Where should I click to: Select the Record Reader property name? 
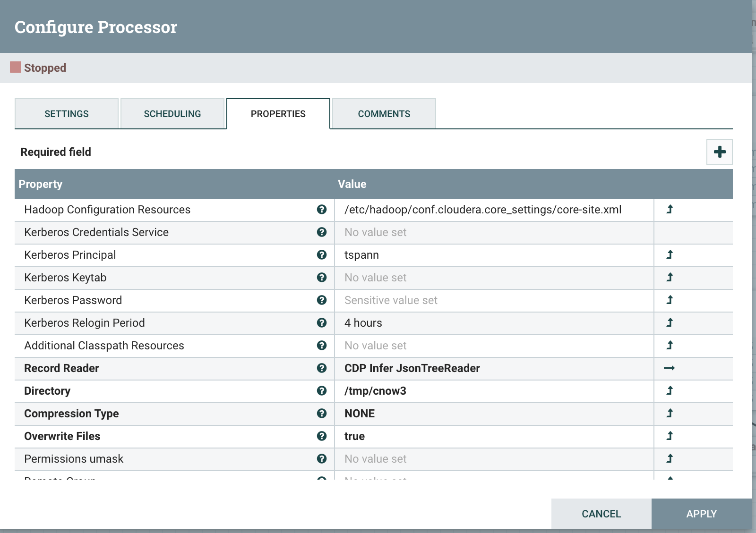point(61,368)
